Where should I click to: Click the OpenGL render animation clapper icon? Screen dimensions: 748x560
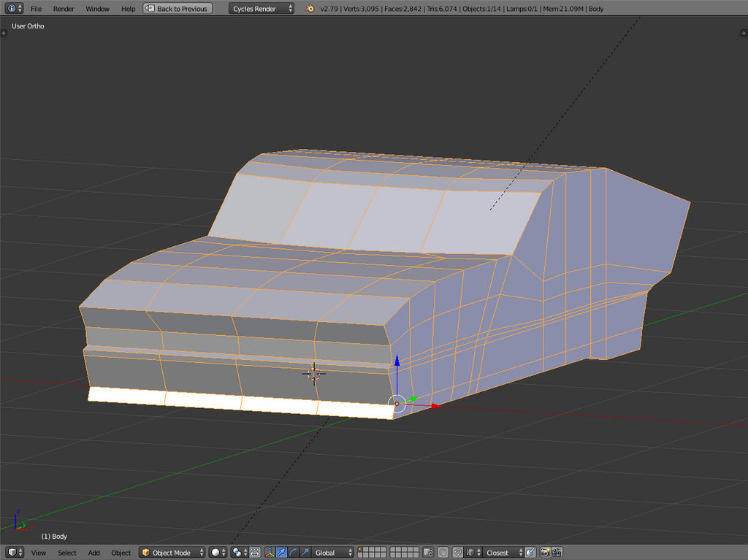557,553
